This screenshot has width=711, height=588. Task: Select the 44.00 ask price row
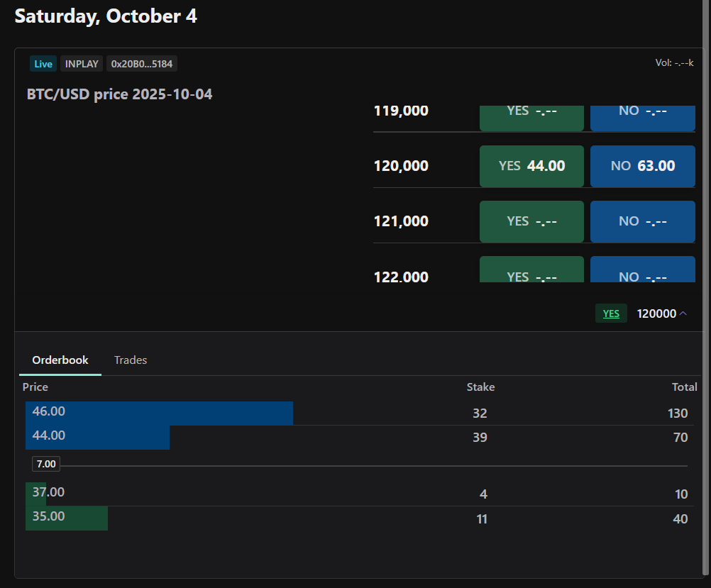[49, 436]
